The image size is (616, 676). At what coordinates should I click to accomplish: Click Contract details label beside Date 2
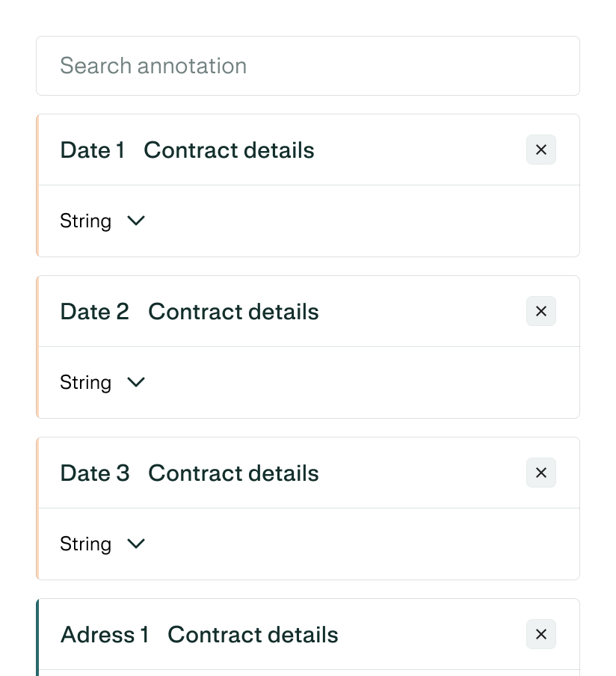(x=233, y=311)
